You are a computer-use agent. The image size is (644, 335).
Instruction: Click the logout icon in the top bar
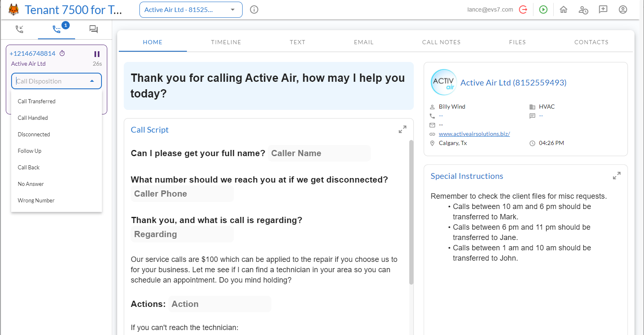pyautogui.click(x=523, y=9)
